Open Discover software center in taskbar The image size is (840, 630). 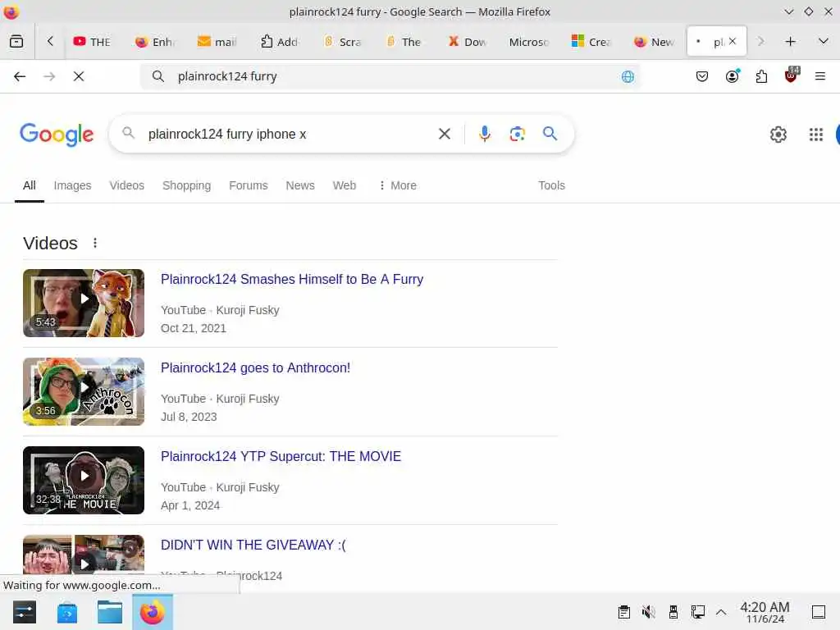pyautogui.click(x=67, y=612)
